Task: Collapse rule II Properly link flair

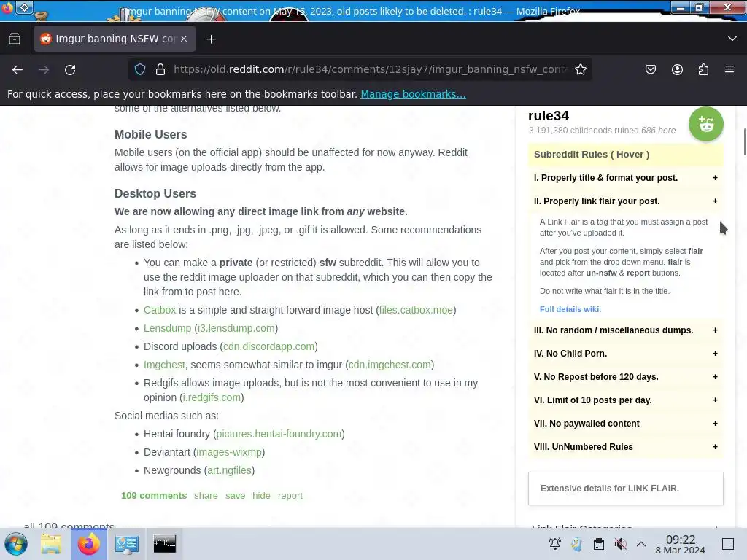Action: click(625, 201)
